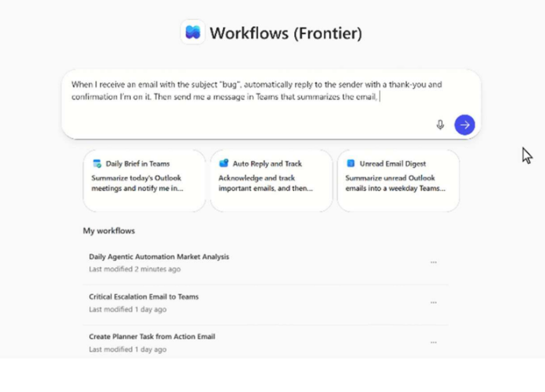Open options for Create Planner Task workflow
Image resolution: width=545 pixels, height=392 pixels.
tap(433, 342)
